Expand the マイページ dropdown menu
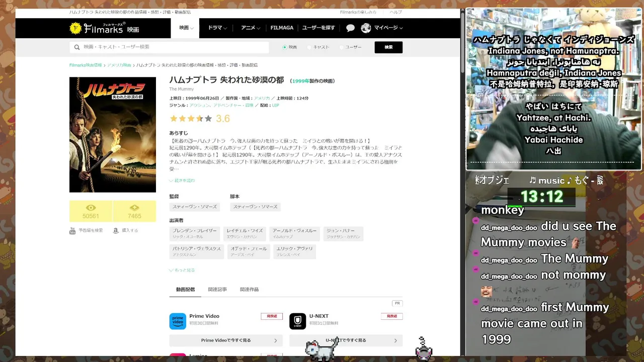 click(388, 28)
